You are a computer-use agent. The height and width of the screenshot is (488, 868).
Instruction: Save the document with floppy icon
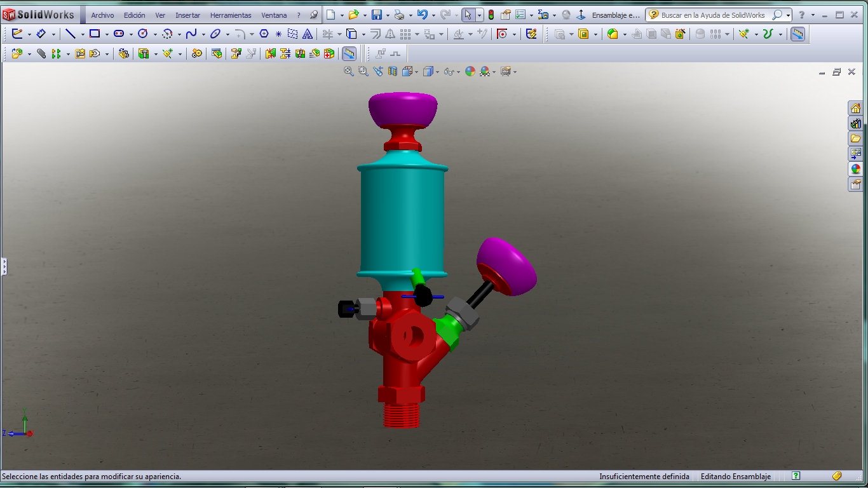(377, 15)
